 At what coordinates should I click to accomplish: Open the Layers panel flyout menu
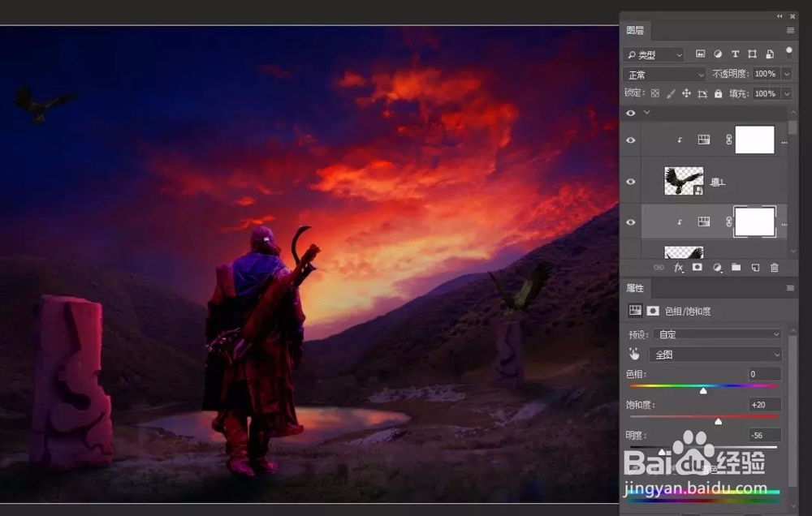click(x=790, y=31)
